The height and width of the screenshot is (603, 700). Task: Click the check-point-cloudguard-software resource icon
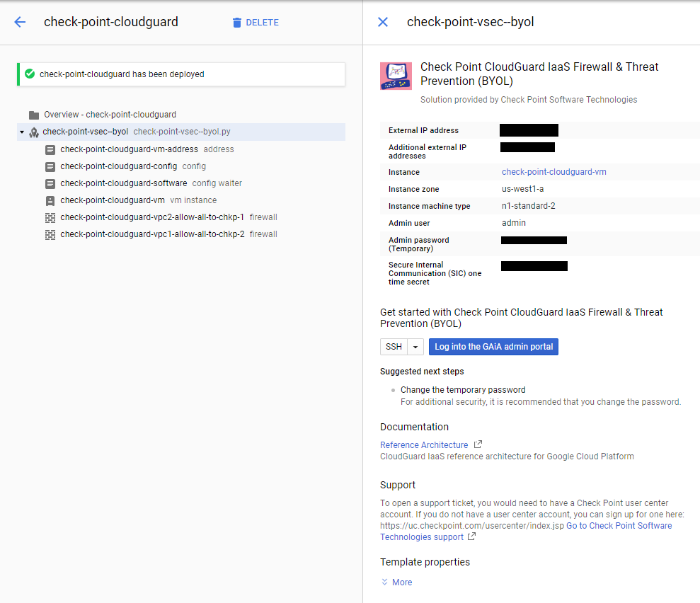(x=50, y=183)
